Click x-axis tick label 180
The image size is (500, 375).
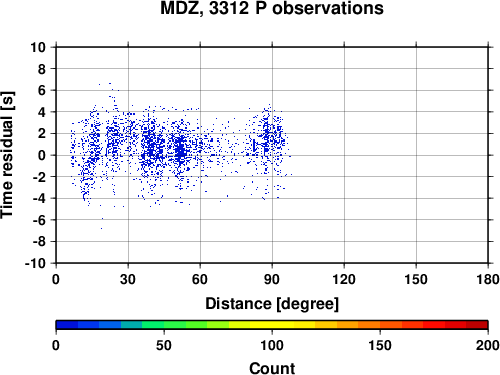click(x=488, y=279)
